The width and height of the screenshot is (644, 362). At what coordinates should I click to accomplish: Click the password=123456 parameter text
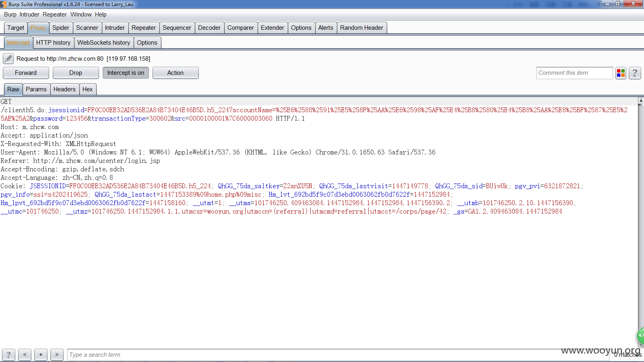[x=60, y=119]
